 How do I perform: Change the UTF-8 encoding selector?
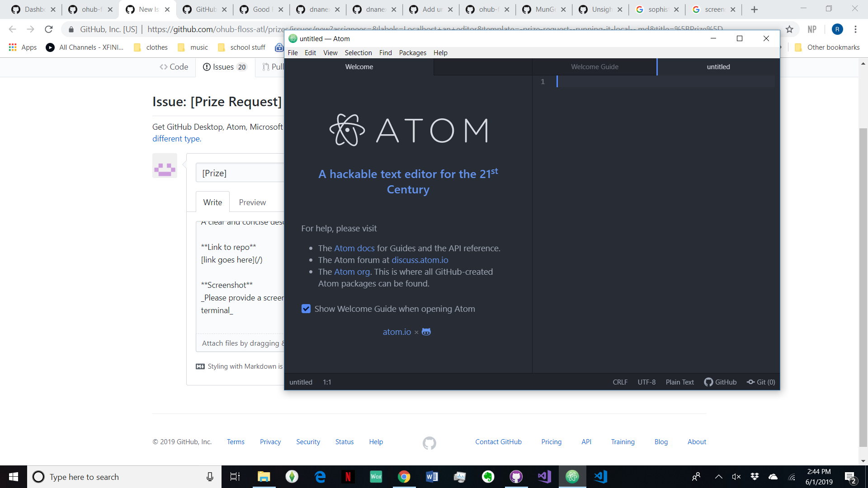[646, 382]
